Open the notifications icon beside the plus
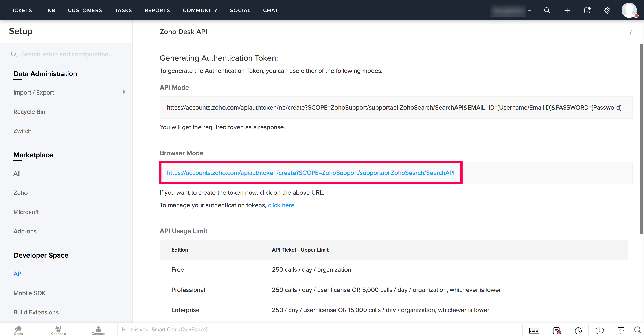Image resolution: width=644 pixels, height=336 pixels. point(587,10)
